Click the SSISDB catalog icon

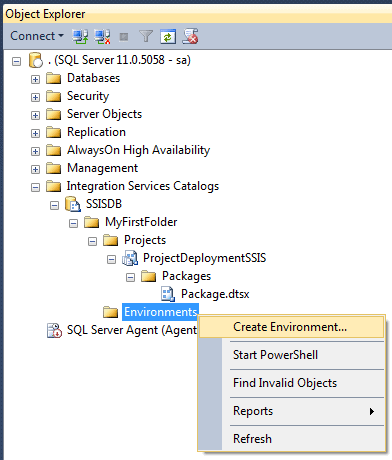pyautogui.click(x=73, y=204)
